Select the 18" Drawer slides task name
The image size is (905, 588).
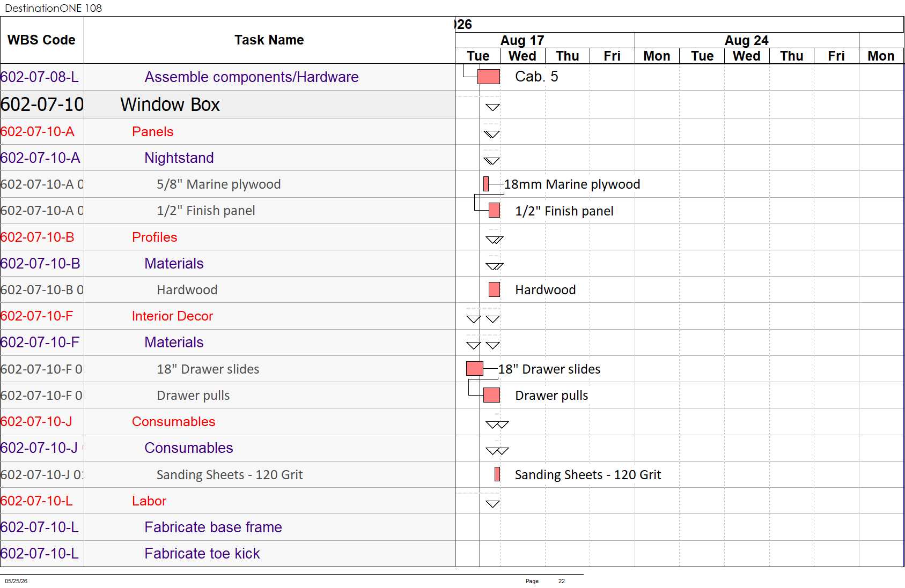pos(208,369)
